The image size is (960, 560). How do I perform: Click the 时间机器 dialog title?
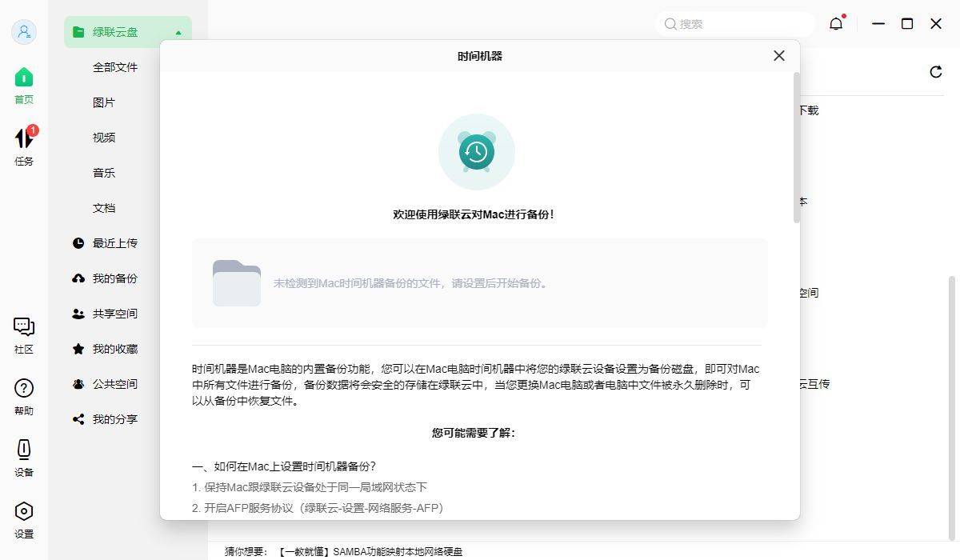[x=480, y=56]
